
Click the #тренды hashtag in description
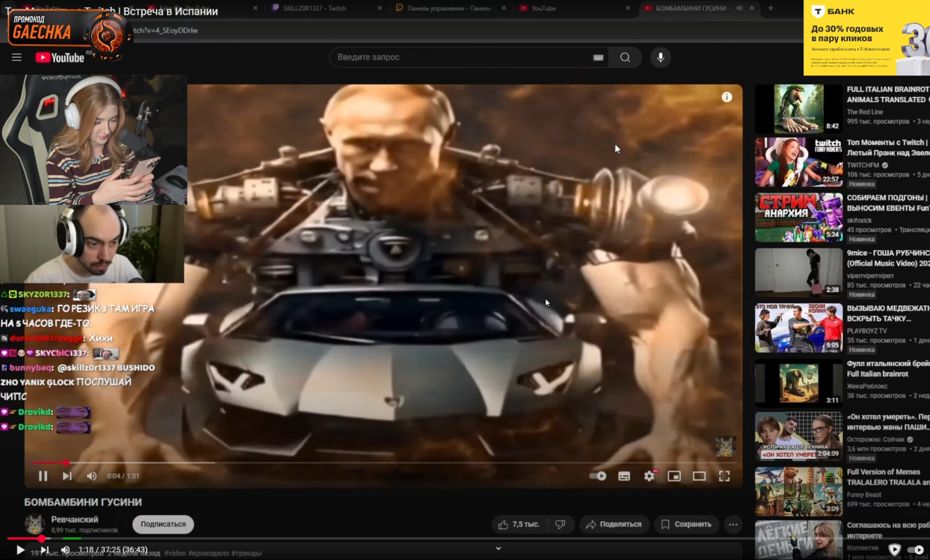click(x=246, y=553)
